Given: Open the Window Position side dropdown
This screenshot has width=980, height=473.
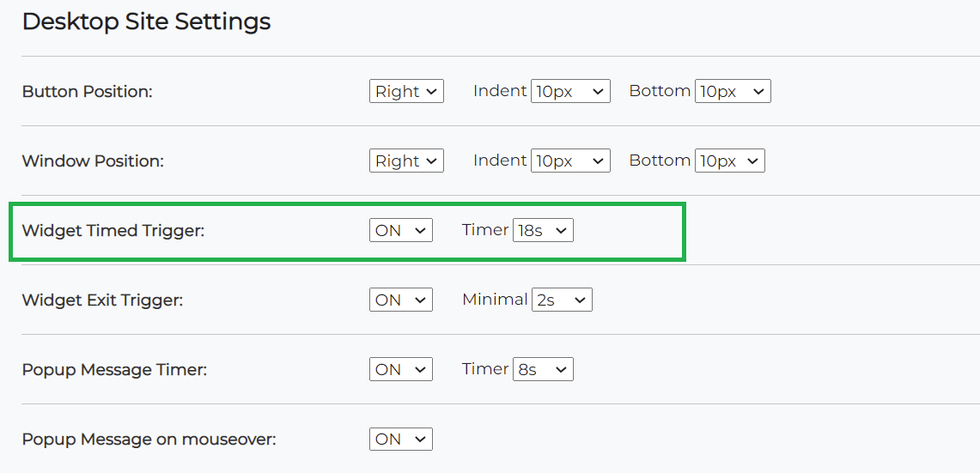Looking at the screenshot, I should (x=406, y=161).
